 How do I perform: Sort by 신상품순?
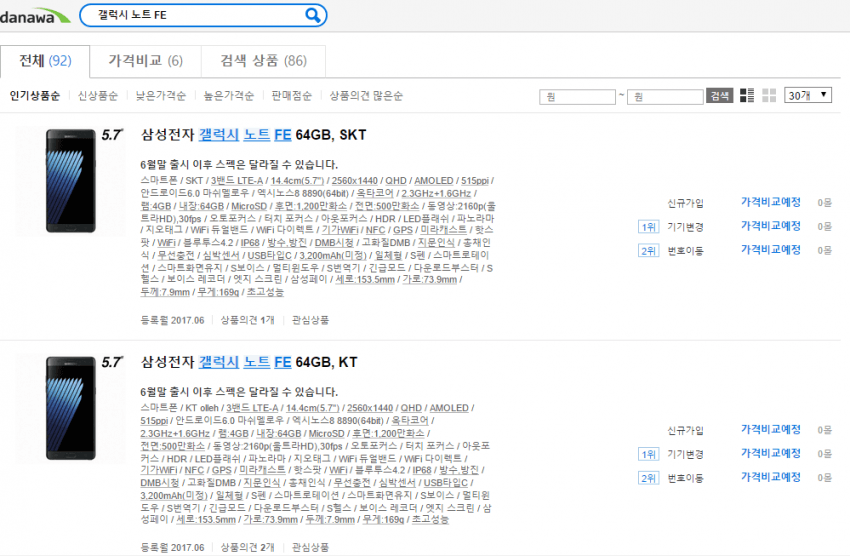(x=98, y=96)
